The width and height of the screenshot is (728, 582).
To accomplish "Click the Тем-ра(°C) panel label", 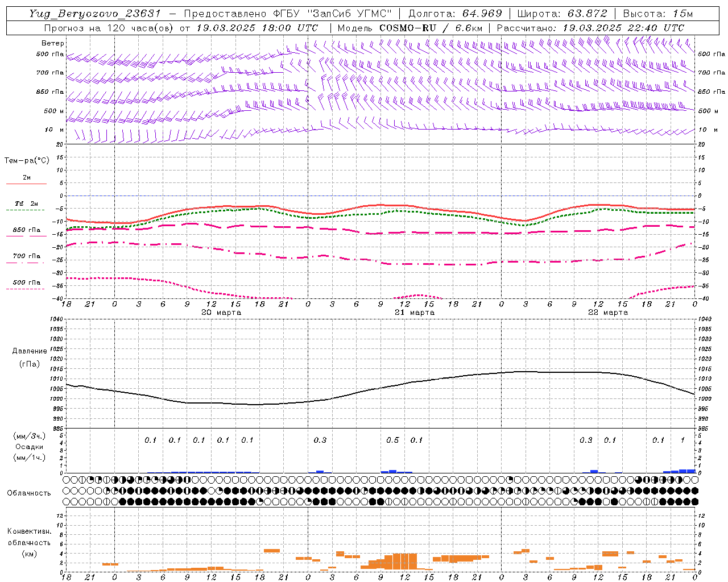I will (x=27, y=161).
